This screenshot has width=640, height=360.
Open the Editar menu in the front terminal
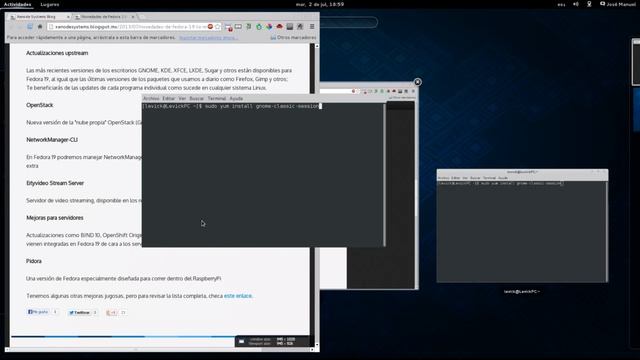coord(169,98)
